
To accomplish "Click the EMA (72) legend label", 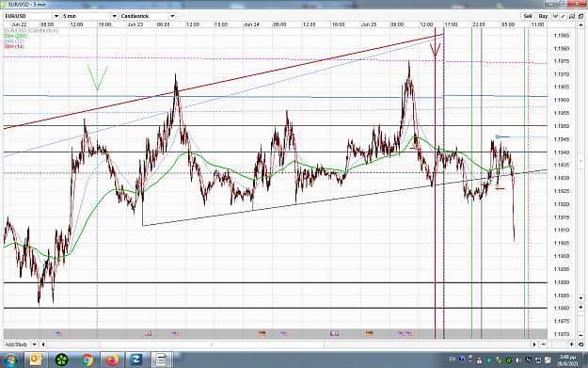I will pos(14,40).
